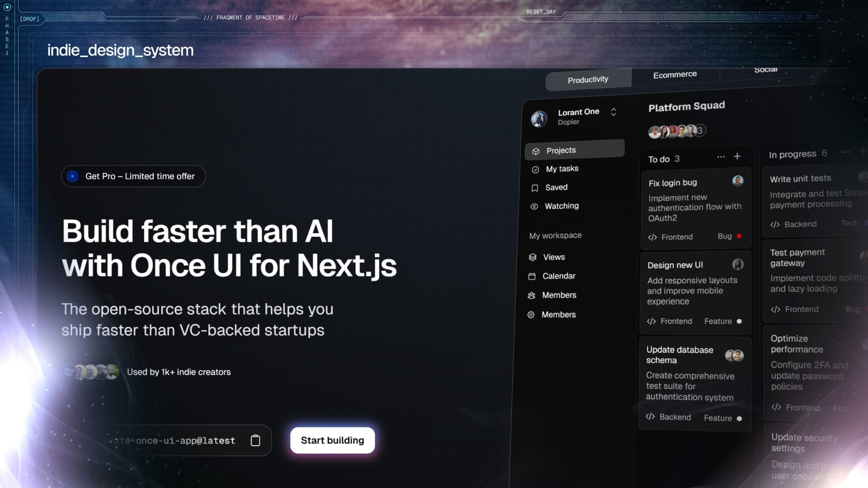Image resolution: width=868 pixels, height=488 pixels.
Task: Click the Frontend code icon on Optimize performance
Action: [x=776, y=407]
